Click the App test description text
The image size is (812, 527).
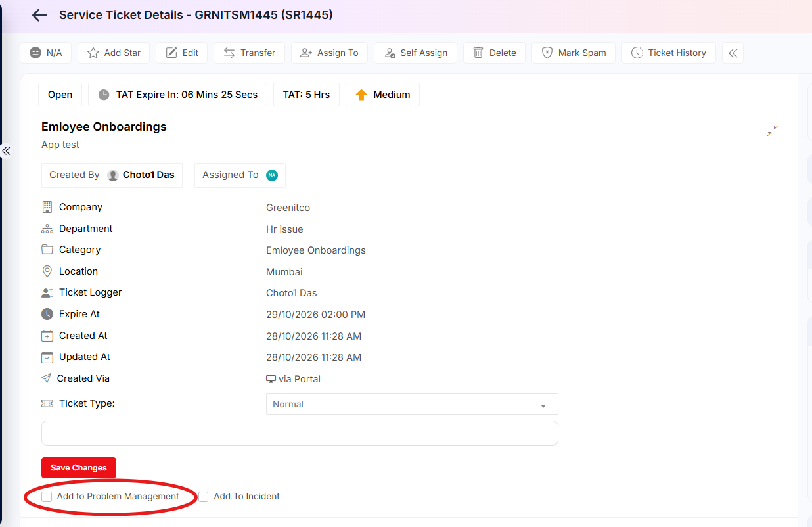click(60, 145)
